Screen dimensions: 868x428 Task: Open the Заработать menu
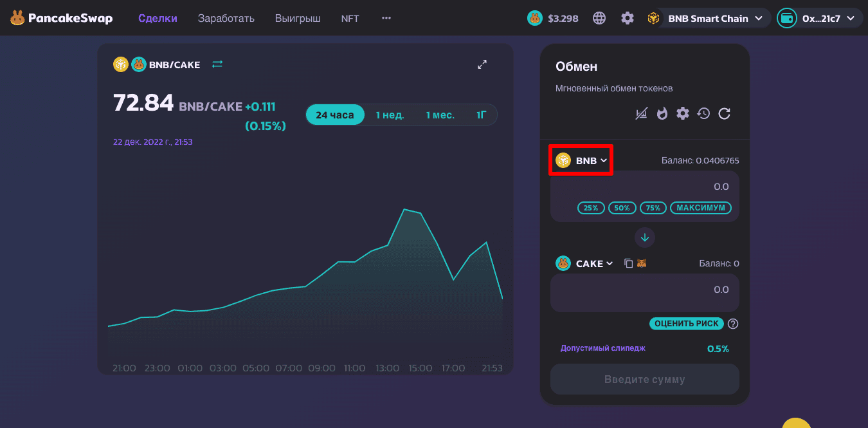pyautogui.click(x=226, y=18)
